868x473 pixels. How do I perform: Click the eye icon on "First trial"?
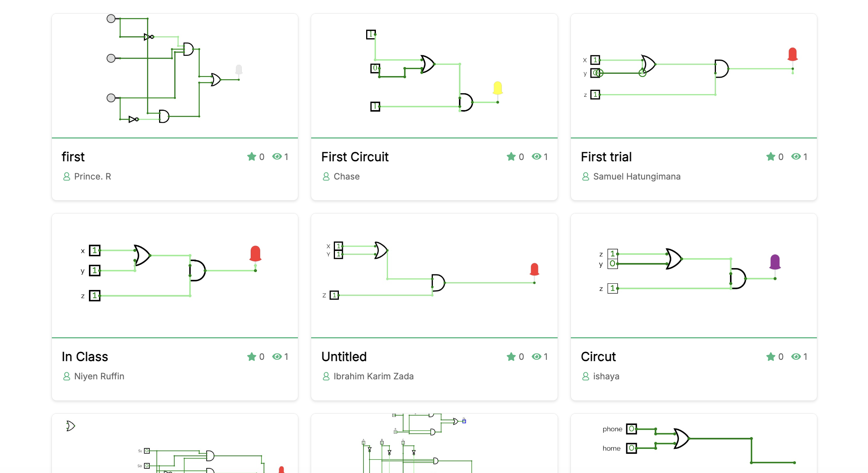click(x=797, y=156)
